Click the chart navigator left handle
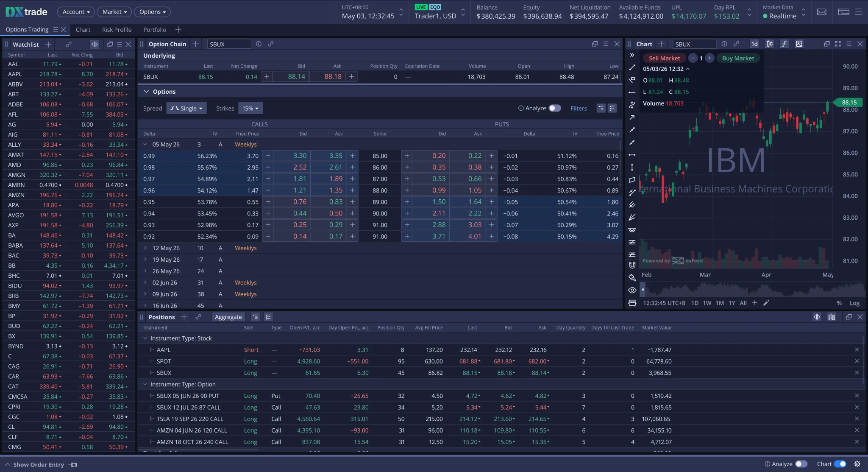Screen dimensions: 868x472 pos(643,290)
